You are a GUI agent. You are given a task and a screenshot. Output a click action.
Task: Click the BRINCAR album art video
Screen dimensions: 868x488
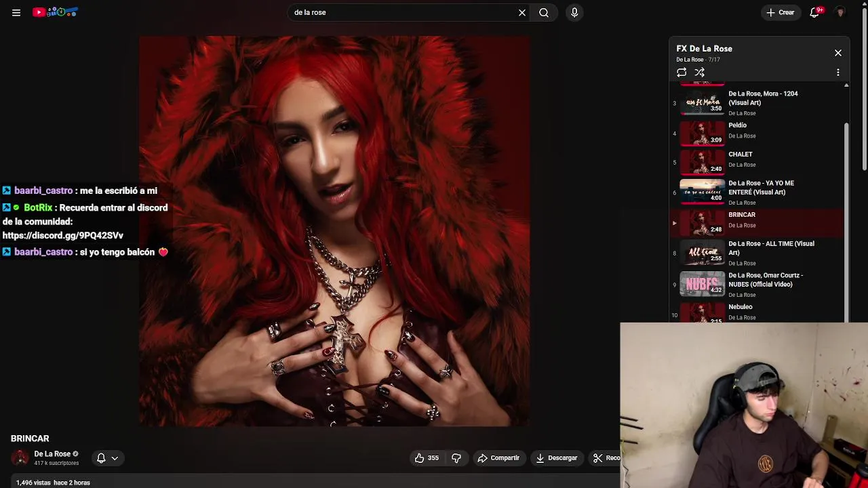pos(334,231)
